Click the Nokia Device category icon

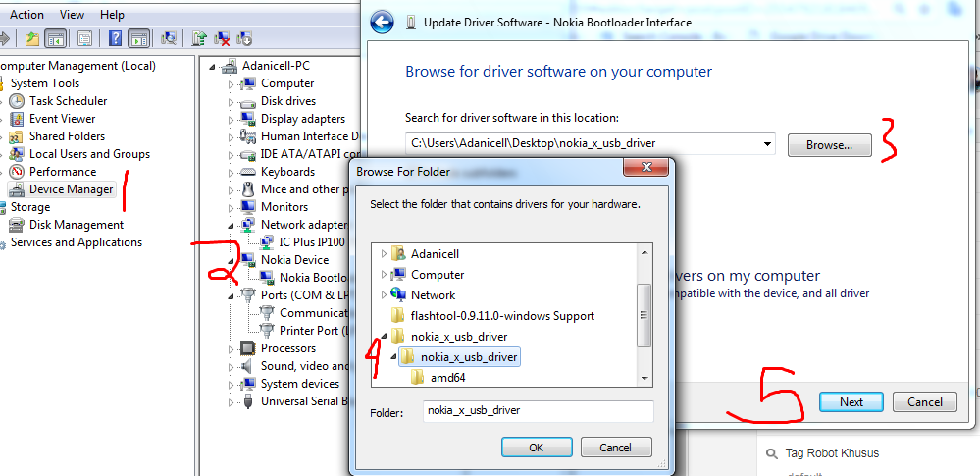click(247, 259)
